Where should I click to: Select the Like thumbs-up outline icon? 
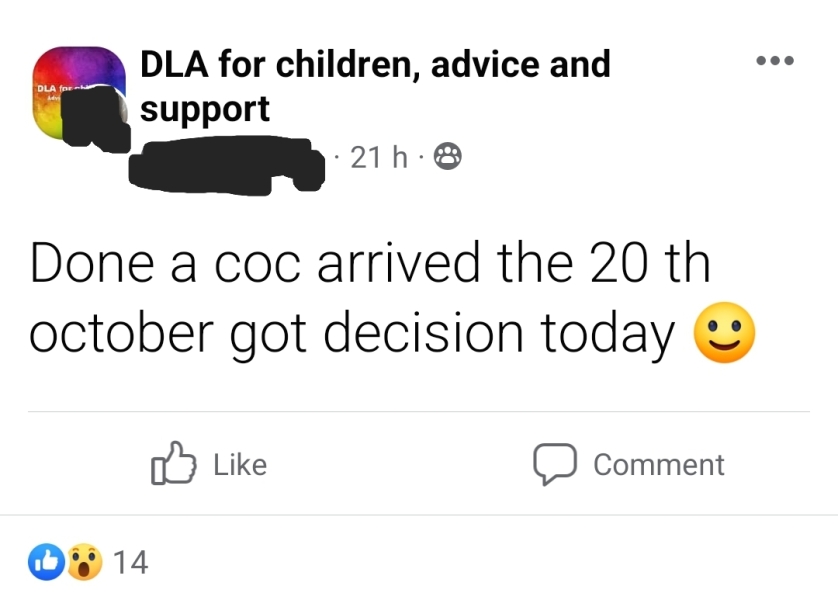[175, 464]
